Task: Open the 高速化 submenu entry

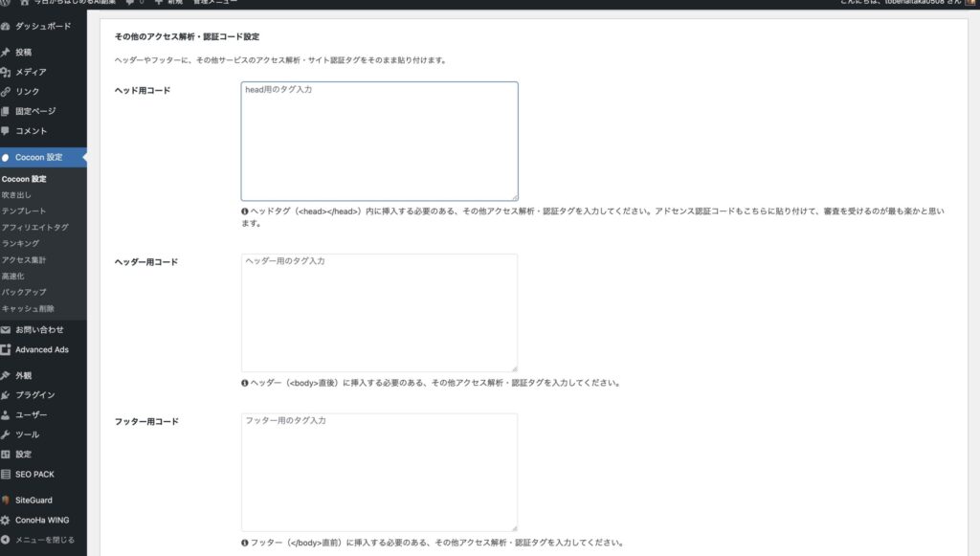Action: pos(12,277)
